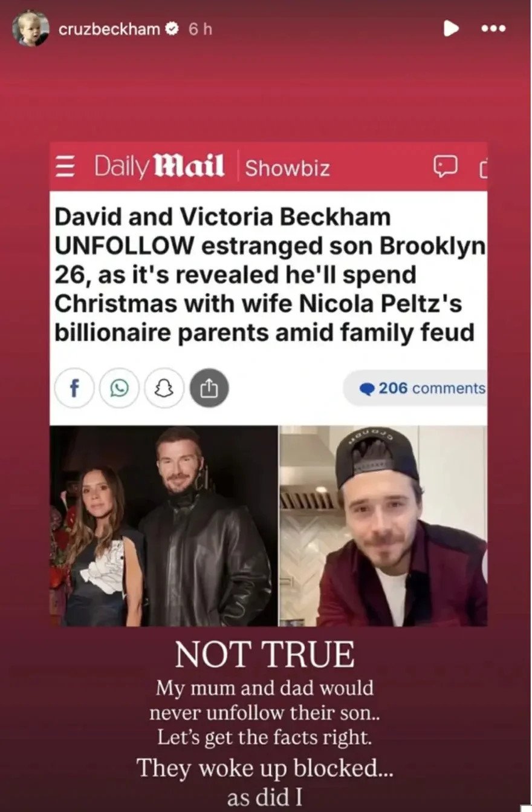Tap the NOT TRUE caption text
The width and height of the screenshot is (532, 812).
coord(265,654)
